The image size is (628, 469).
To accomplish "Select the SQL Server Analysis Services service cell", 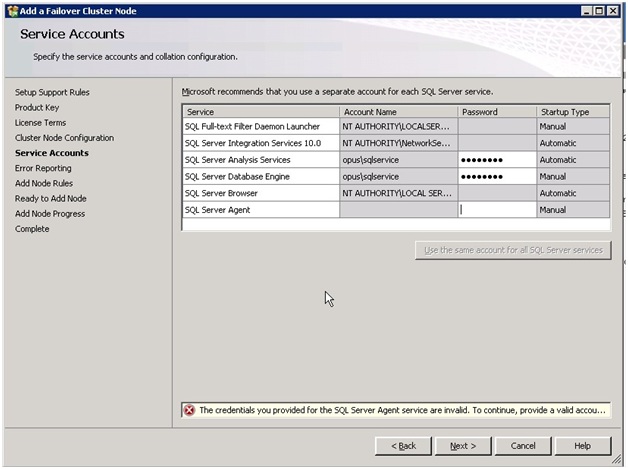I will click(261, 160).
